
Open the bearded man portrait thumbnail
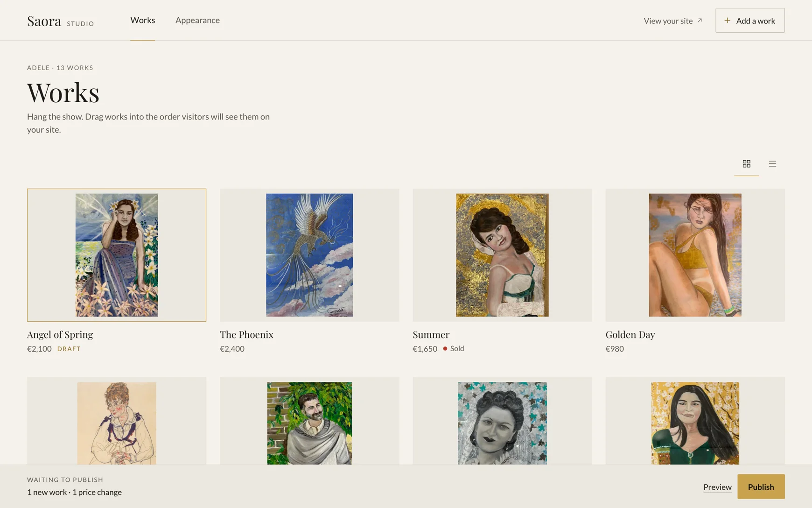click(309, 421)
